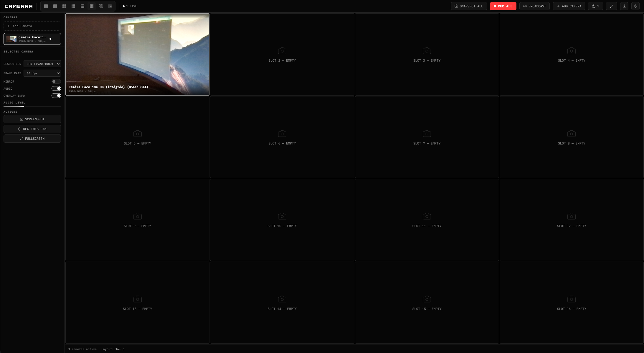Click Add Camera in the sidebar
This screenshot has height=353, width=644.
coord(32,26)
